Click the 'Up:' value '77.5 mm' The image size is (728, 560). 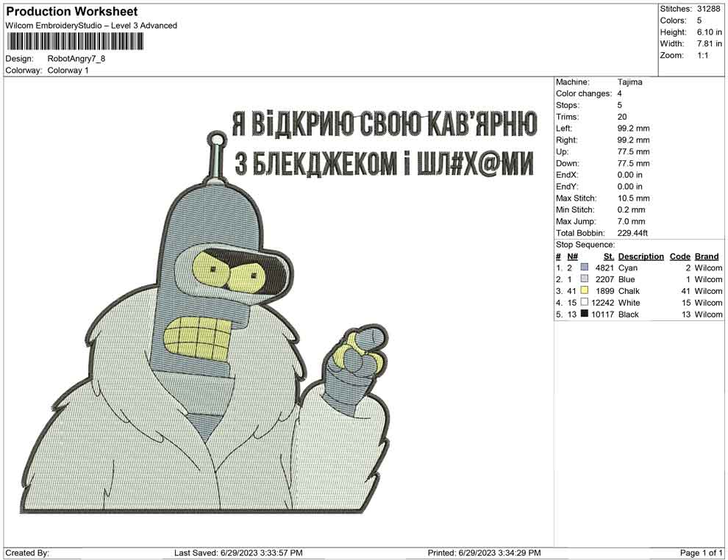click(633, 151)
